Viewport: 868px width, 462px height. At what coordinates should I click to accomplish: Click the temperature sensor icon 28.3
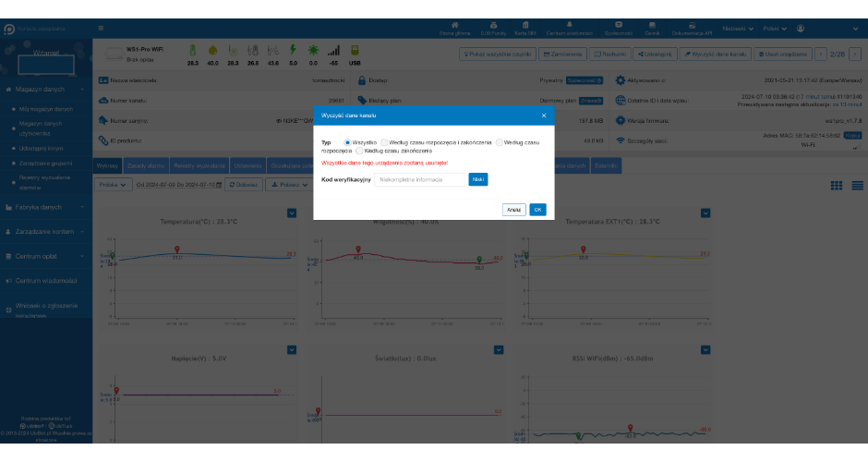[193, 51]
